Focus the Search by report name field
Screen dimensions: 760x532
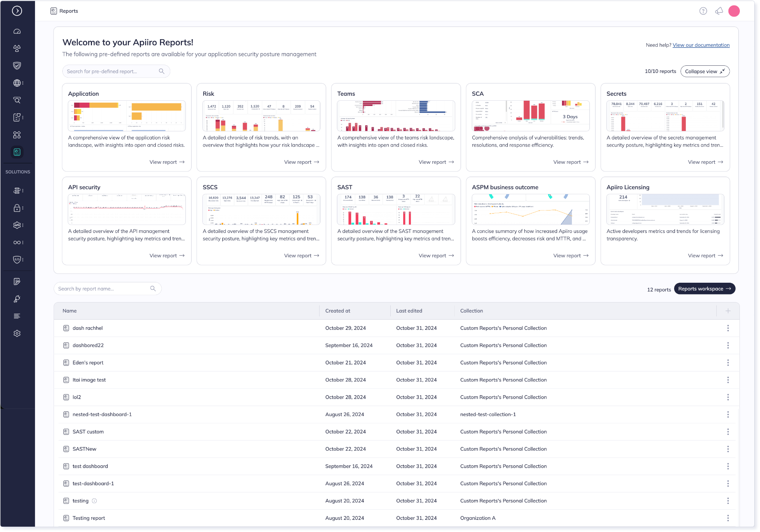[x=108, y=289]
